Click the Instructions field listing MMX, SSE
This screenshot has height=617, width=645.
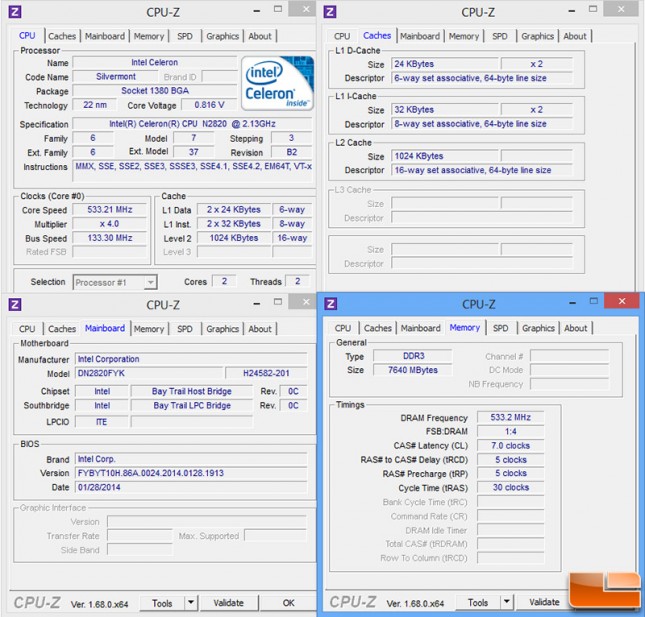[193, 171]
